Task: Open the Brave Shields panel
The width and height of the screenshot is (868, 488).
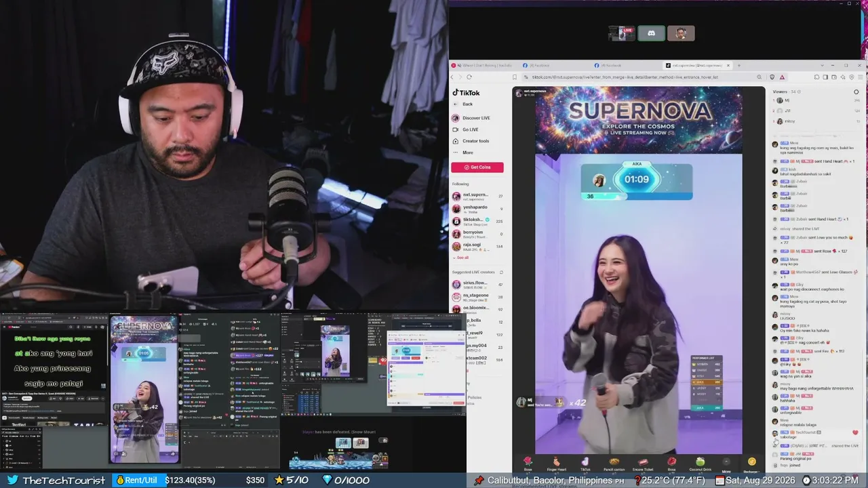Action: click(771, 77)
